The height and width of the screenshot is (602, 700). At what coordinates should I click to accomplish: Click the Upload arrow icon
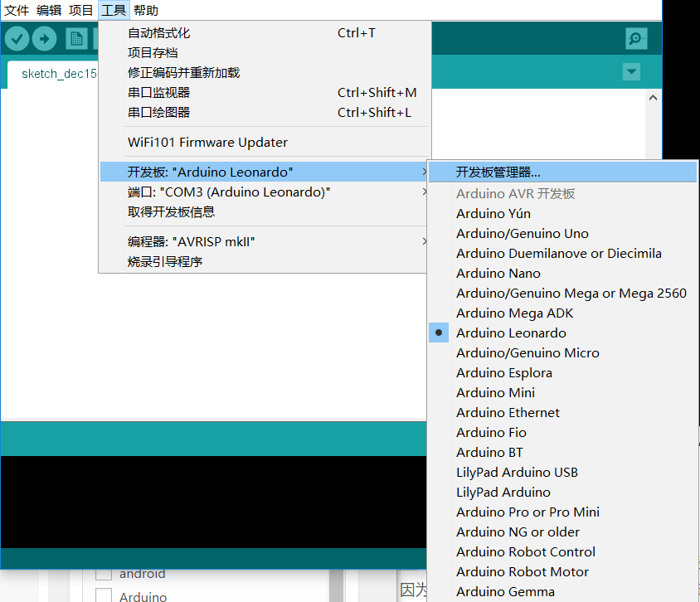point(44,39)
